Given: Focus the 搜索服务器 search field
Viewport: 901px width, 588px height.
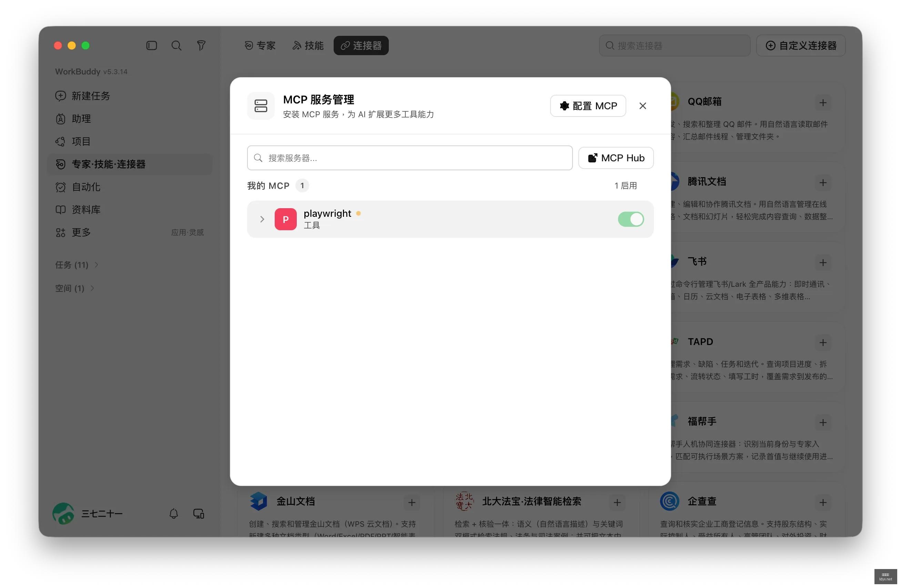Looking at the screenshot, I should [411, 158].
